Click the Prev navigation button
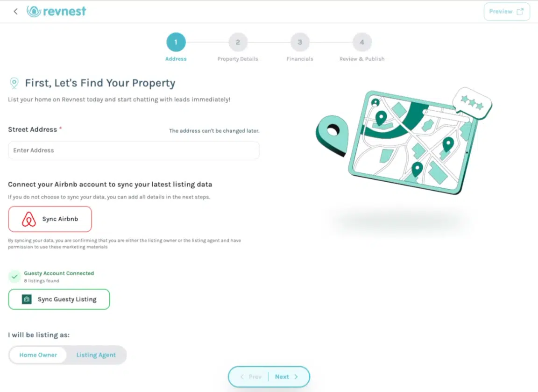 tap(251, 377)
